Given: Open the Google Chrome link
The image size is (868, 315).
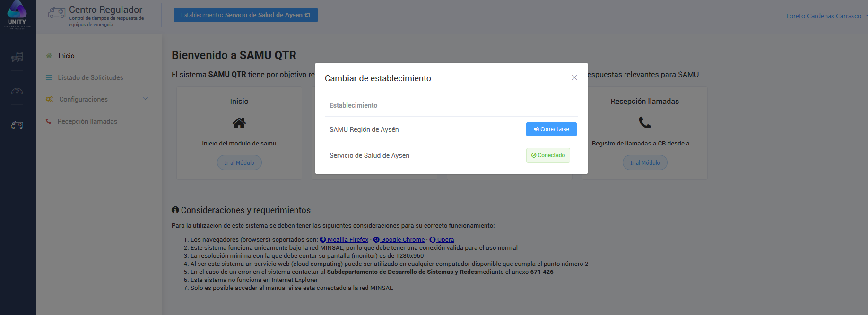Looking at the screenshot, I should coord(402,240).
